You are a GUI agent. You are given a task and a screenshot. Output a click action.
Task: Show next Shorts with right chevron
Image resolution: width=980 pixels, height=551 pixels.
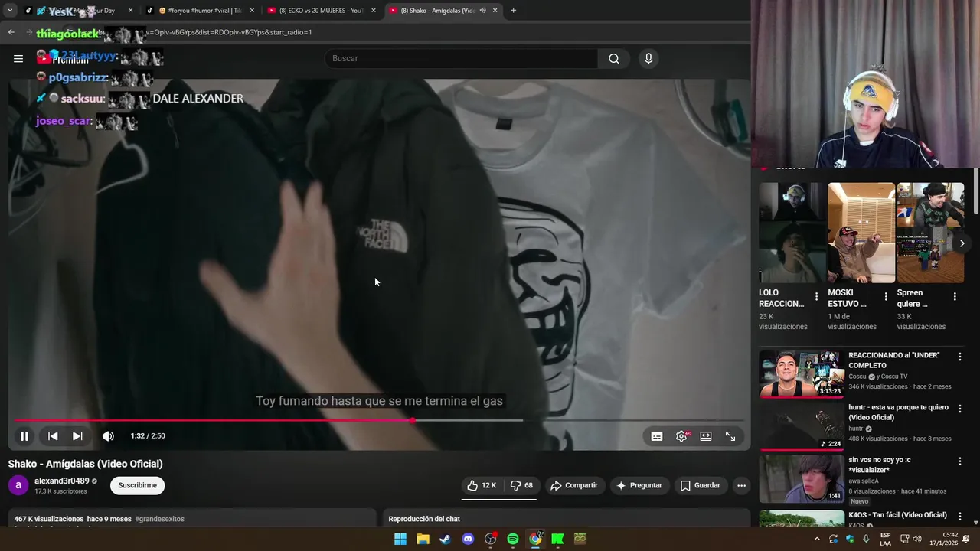962,243
